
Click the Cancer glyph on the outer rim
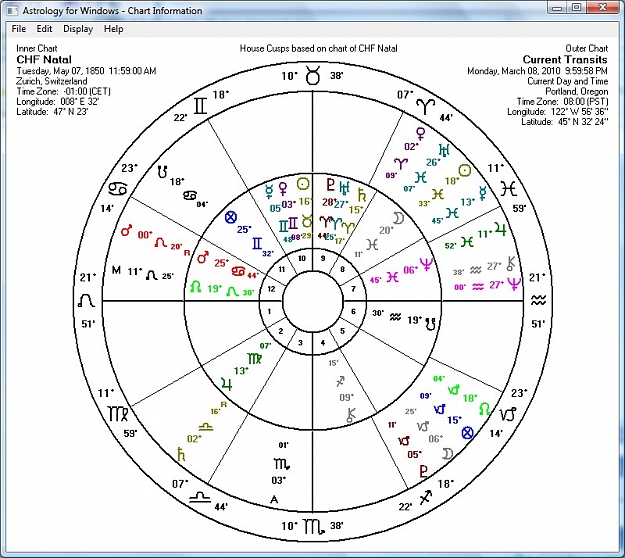(118, 189)
